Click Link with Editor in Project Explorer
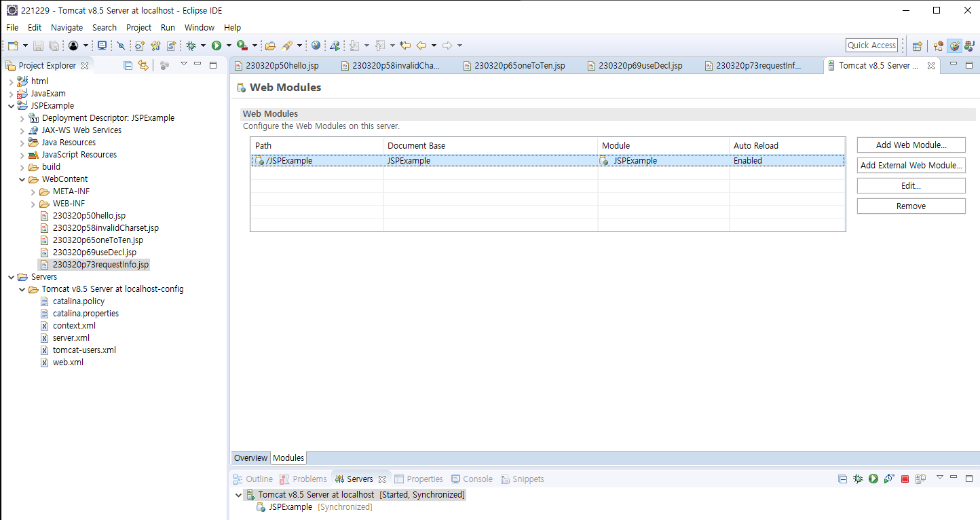 tap(143, 65)
